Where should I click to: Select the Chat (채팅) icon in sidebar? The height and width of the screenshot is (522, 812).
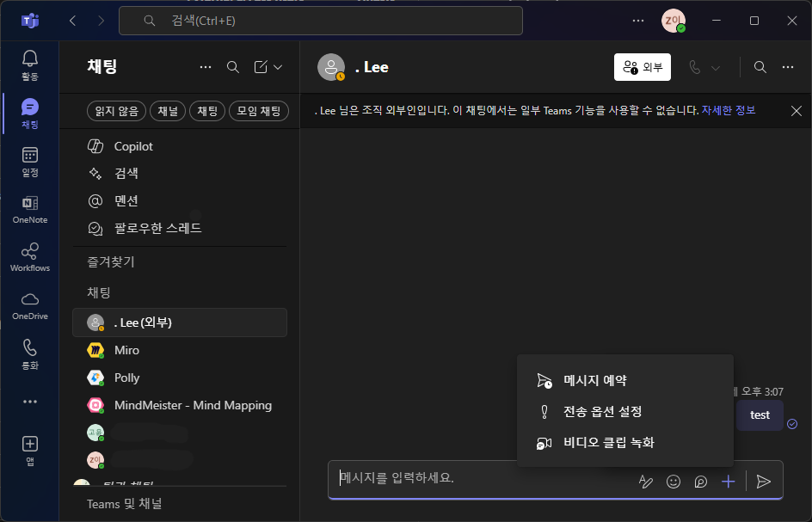(29, 114)
